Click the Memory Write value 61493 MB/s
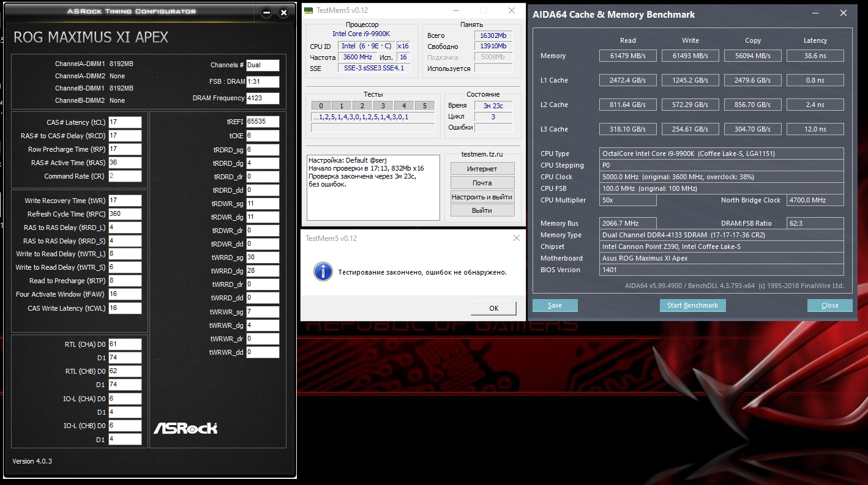Screen dimensions: 868x485 [690, 56]
